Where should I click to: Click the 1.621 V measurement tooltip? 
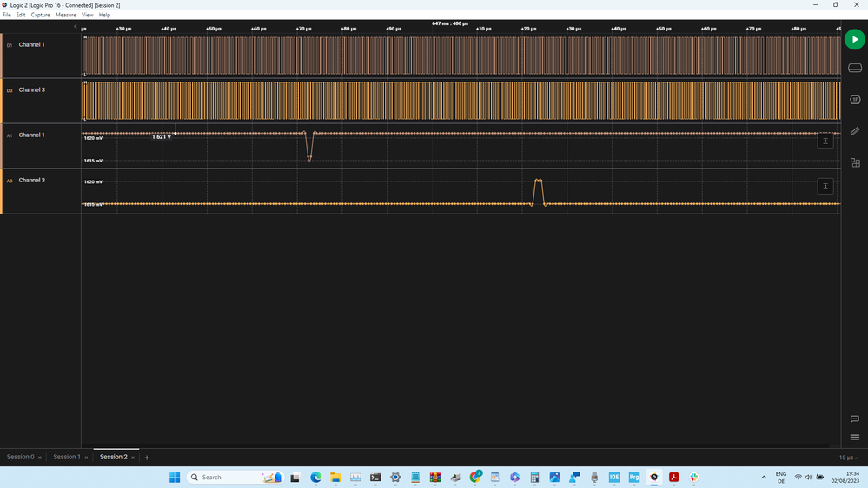click(162, 136)
